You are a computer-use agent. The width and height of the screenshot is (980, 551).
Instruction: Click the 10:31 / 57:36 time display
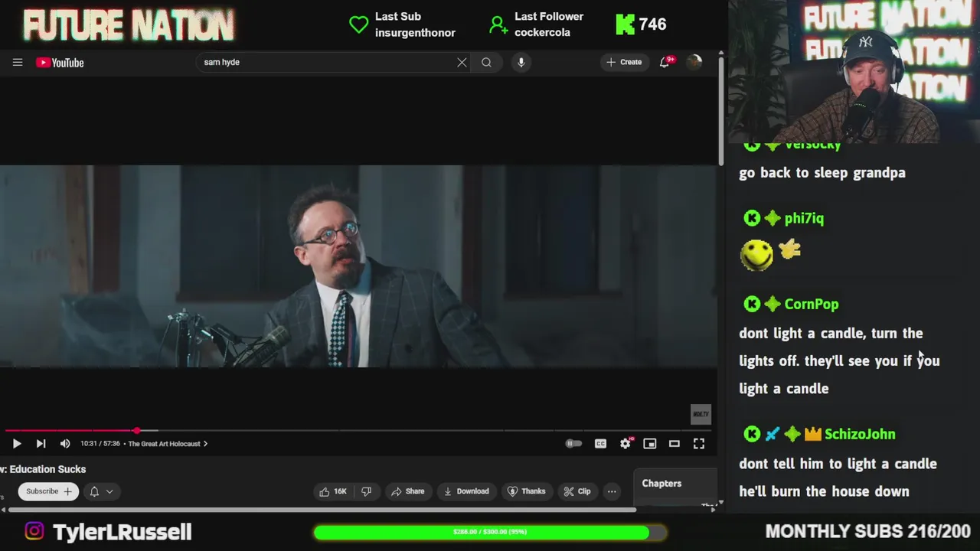click(100, 444)
